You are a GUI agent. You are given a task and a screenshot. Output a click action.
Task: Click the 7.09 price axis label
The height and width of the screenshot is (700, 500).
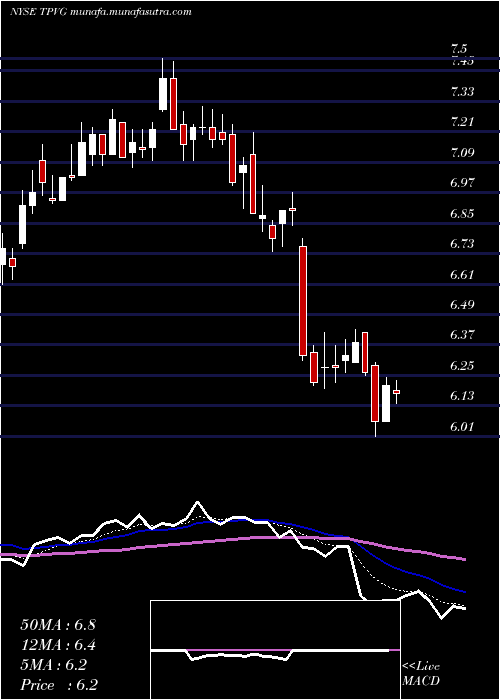coord(463,153)
